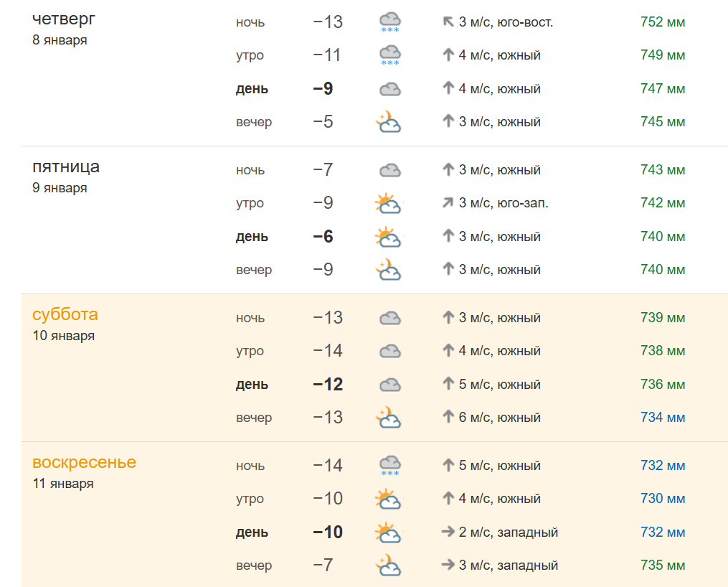This screenshot has width=728, height=587.
Task: Click the 734 мм pressure on Saturday evening
Action: [663, 418]
